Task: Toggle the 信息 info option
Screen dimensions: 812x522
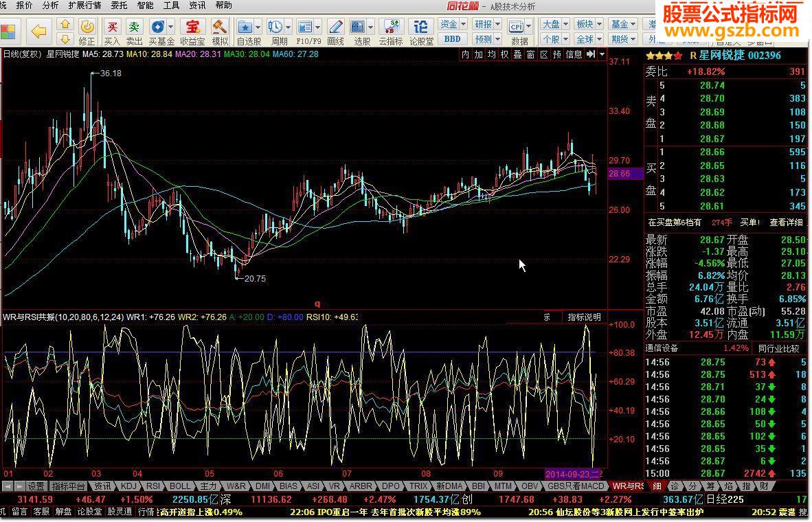Action: (574, 54)
